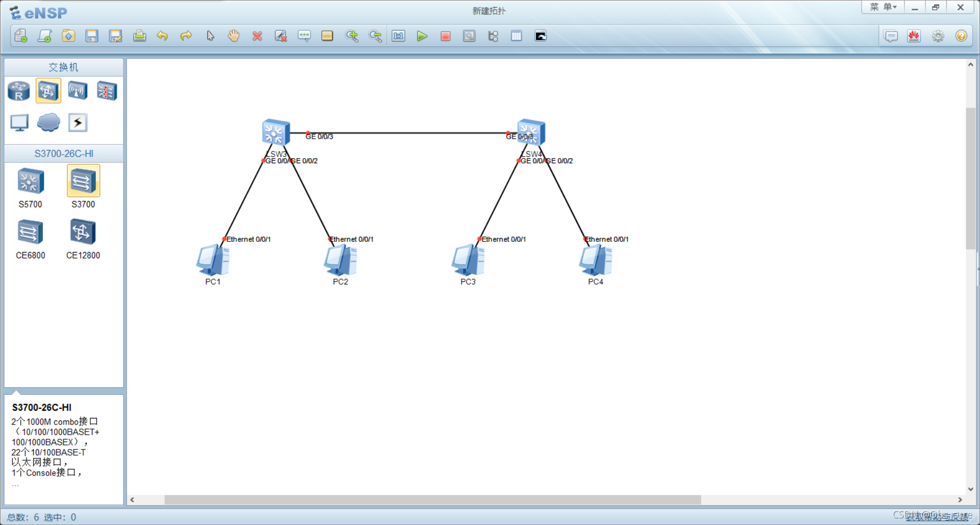Select PC1 in the topology
The height and width of the screenshot is (525, 980).
click(213, 260)
